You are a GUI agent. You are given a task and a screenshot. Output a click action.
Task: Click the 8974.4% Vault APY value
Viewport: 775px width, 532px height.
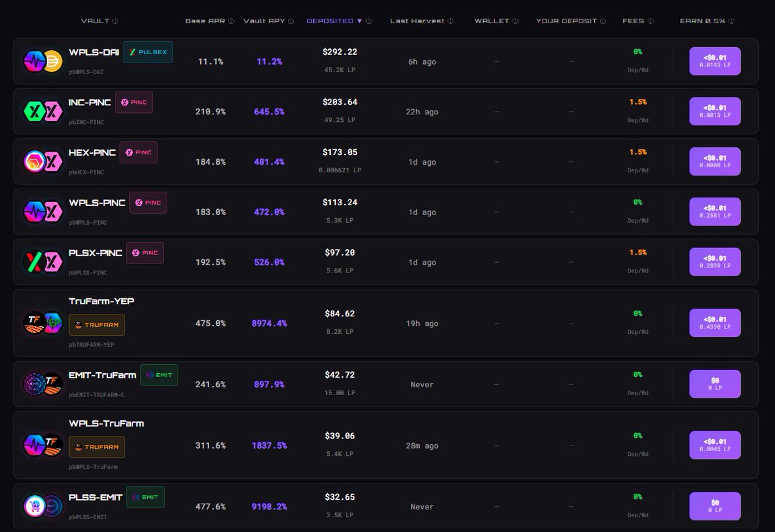coord(269,323)
